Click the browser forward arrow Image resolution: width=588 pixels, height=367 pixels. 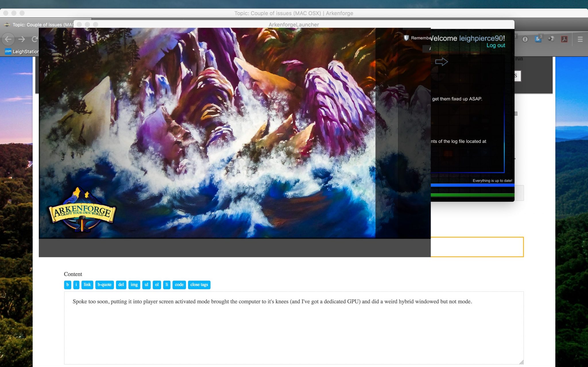click(22, 39)
